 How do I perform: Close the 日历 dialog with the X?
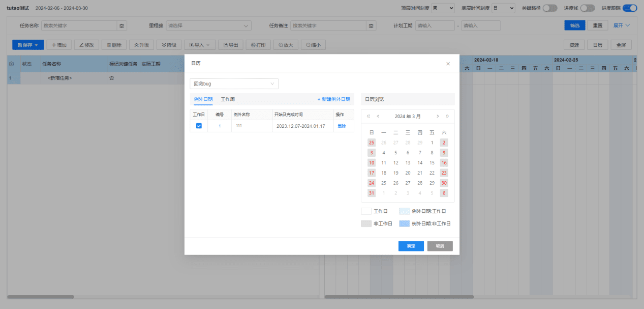coord(448,64)
